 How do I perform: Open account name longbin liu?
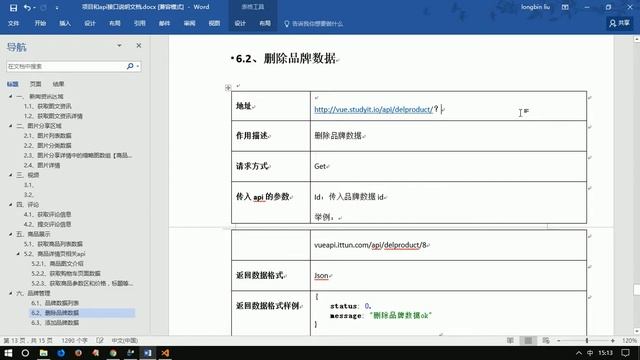535,7
